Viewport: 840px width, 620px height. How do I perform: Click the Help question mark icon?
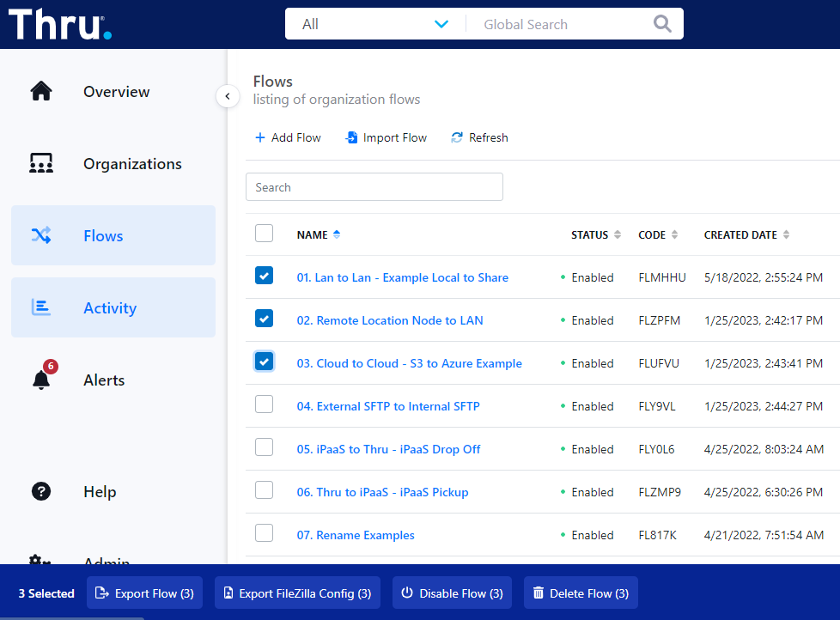[41, 492]
